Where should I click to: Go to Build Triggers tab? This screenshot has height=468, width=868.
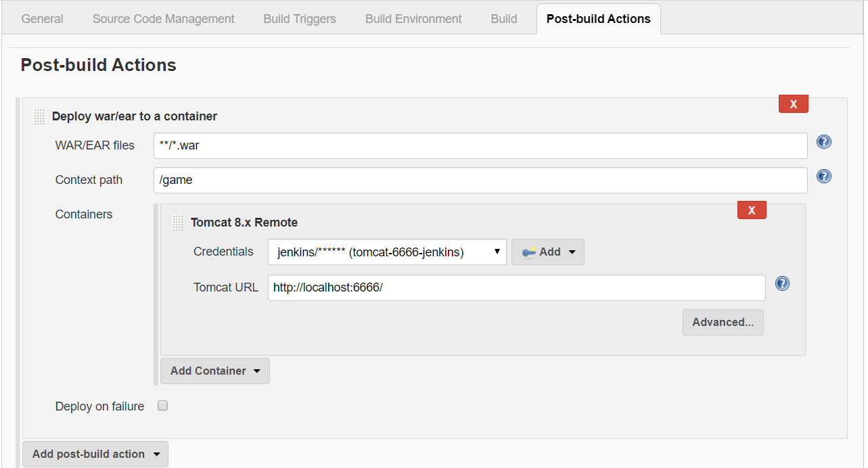[x=300, y=19]
